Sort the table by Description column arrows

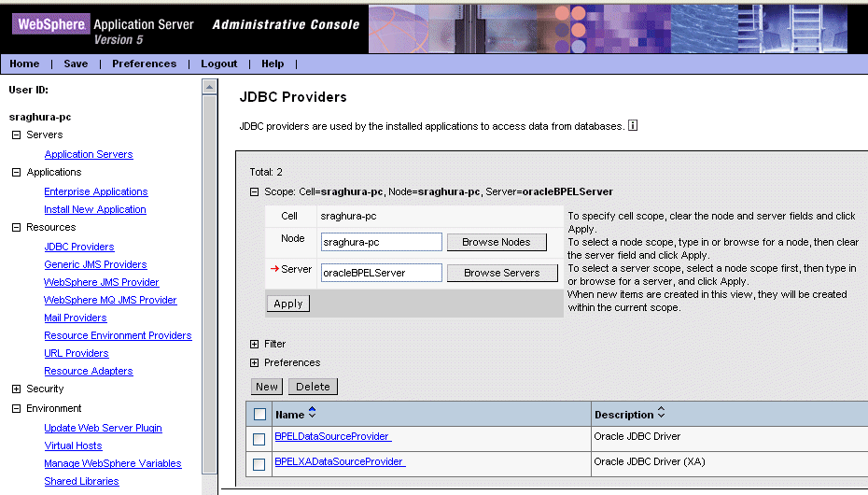[661, 413]
